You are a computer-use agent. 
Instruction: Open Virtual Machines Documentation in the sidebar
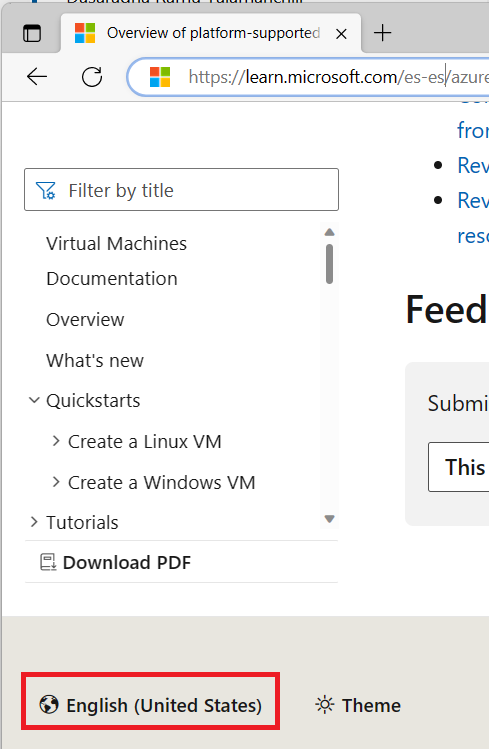pyautogui.click(x=116, y=261)
